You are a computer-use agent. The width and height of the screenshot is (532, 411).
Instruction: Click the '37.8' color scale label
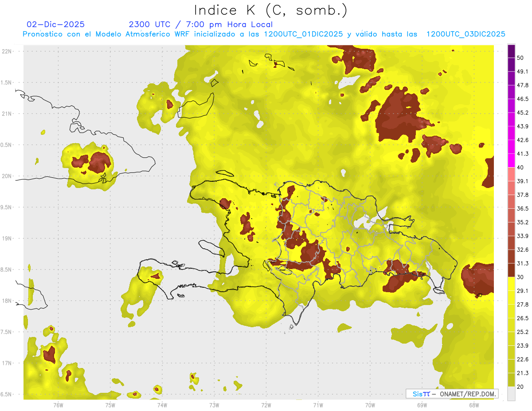pos(523,195)
